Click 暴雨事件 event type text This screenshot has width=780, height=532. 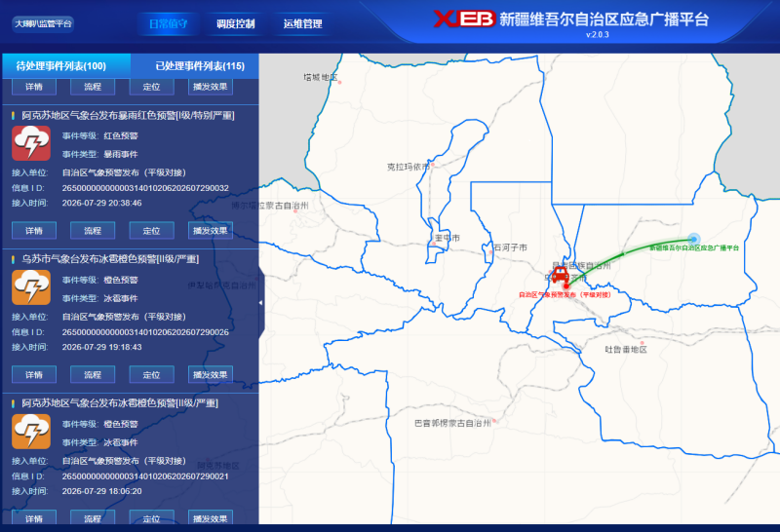[121, 154]
